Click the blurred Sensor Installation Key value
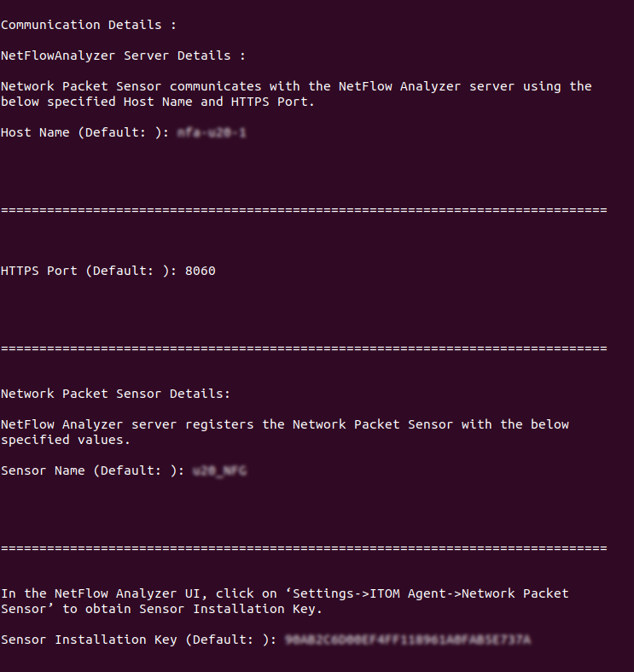 408,640
